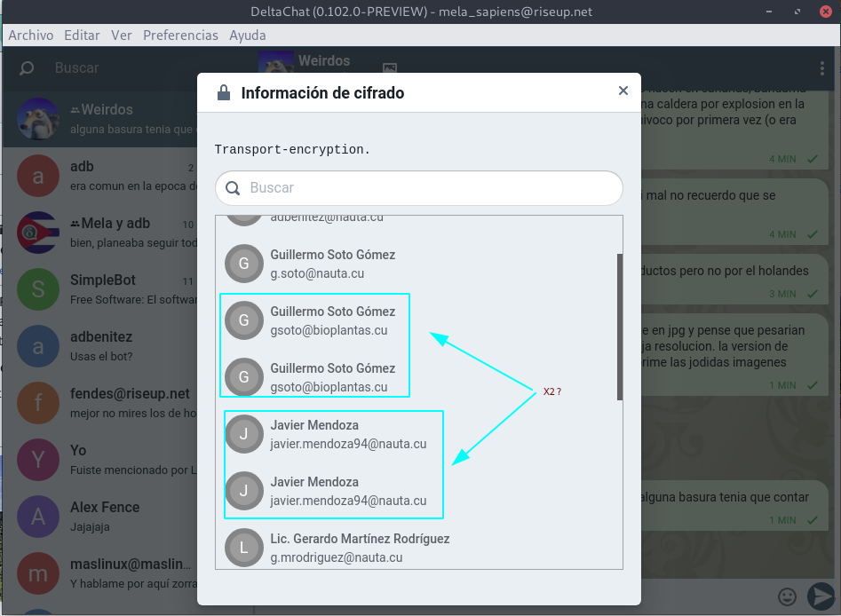Open the SimpleBot chat

[x=101, y=289]
